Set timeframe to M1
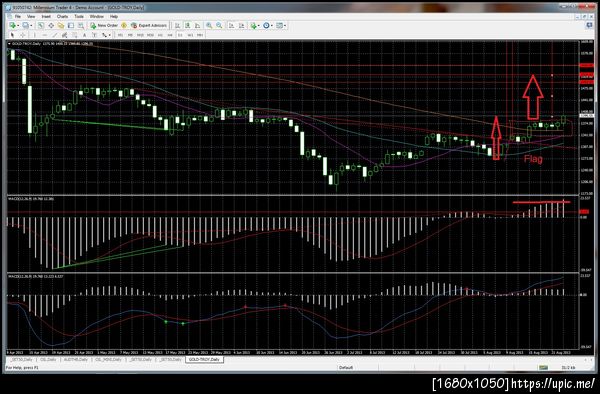 [120, 35]
